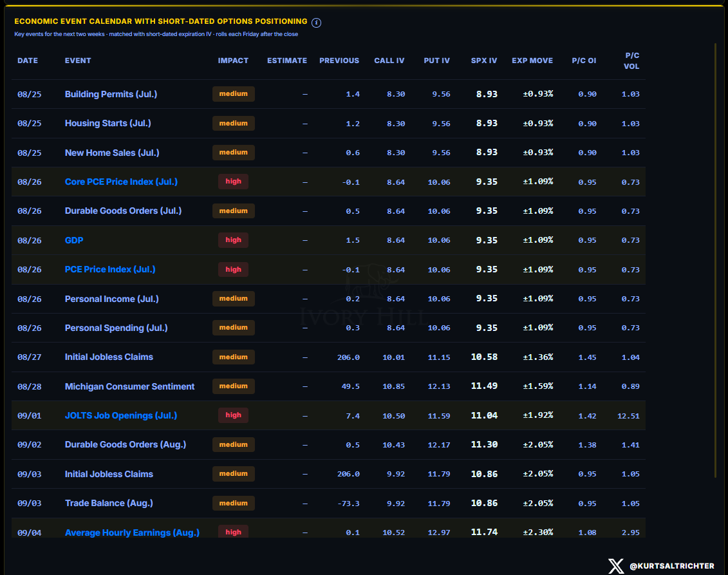Select Durable Goods Orders (Aug.) event name
Image resolution: width=728 pixels, height=575 pixels.
(126, 444)
